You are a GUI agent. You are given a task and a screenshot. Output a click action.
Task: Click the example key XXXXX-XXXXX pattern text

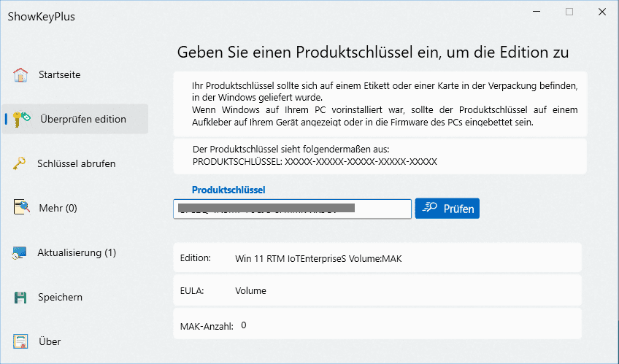pyautogui.click(x=361, y=162)
